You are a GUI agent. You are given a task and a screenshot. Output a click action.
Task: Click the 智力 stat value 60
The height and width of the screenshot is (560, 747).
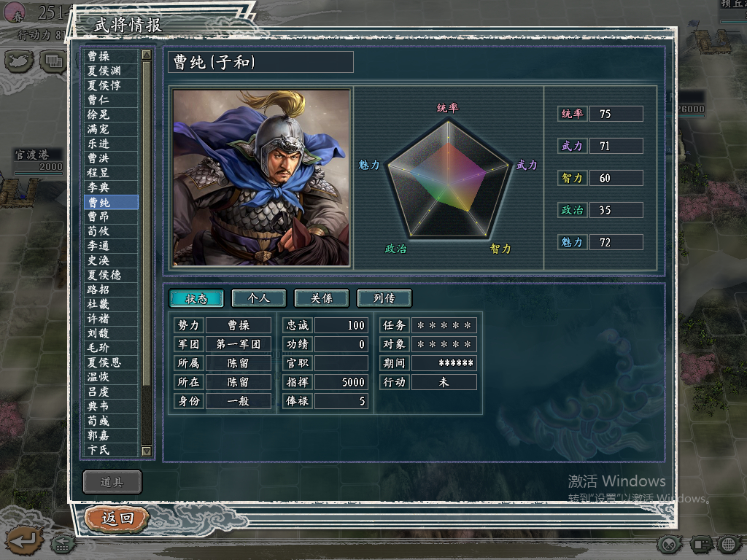tap(616, 178)
